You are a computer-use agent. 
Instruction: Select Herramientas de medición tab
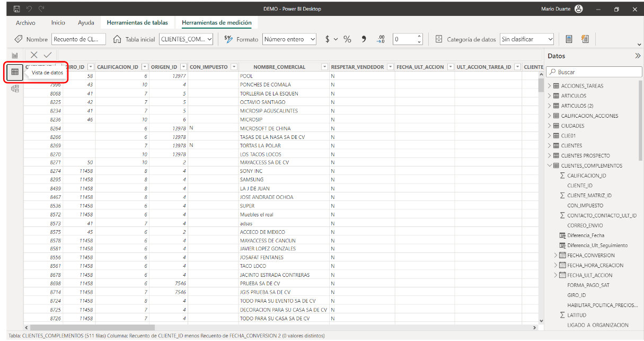pyautogui.click(x=216, y=23)
